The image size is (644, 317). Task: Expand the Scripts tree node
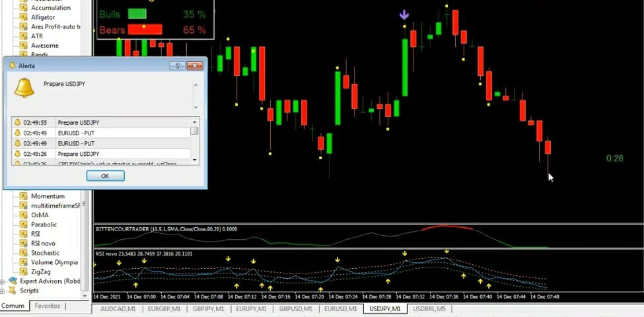click(x=3, y=291)
